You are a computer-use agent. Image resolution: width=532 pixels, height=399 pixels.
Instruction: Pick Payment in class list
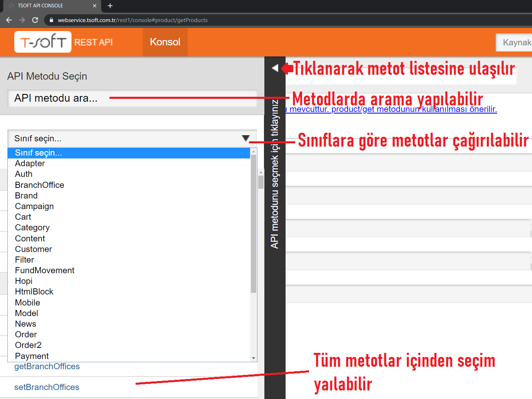[129, 356]
